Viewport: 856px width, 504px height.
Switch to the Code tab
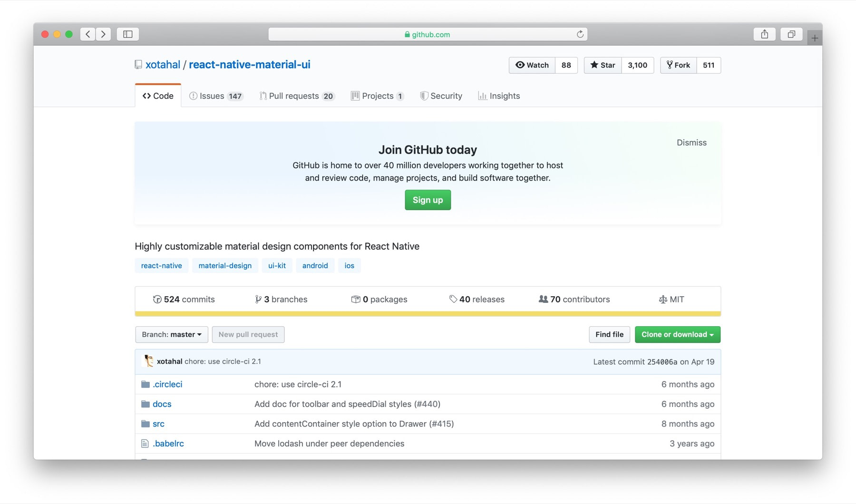pos(158,96)
